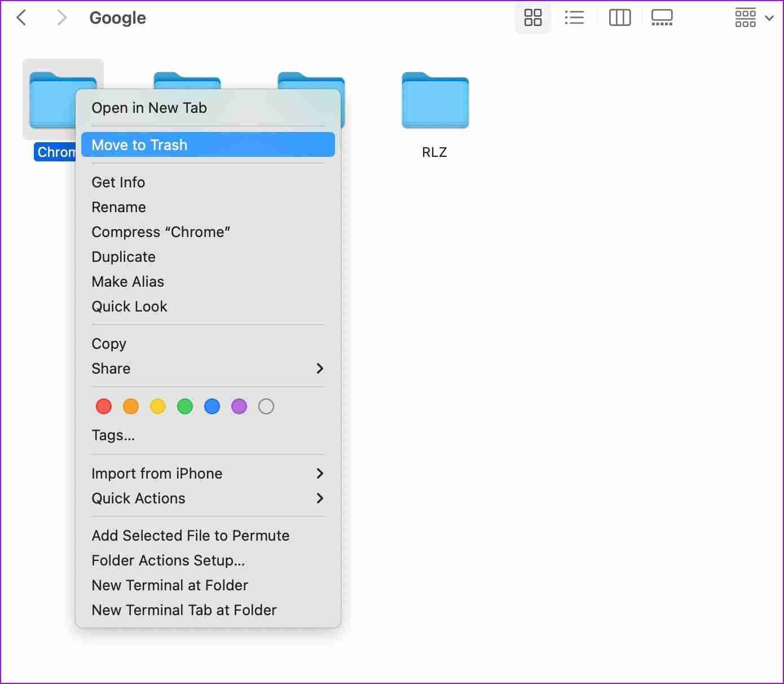Choose Open in New Tab
This screenshot has width=784, height=684.
point(208,108)
